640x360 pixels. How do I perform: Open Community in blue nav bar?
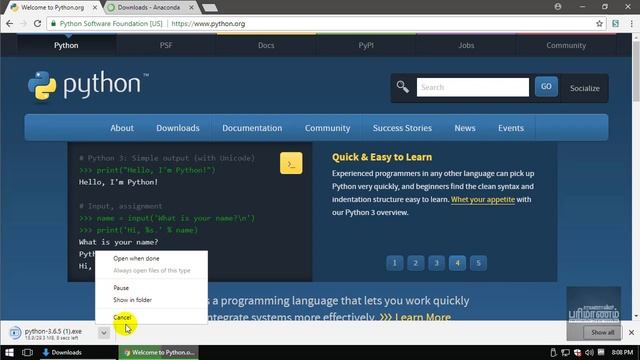click(x=327, y=128)
